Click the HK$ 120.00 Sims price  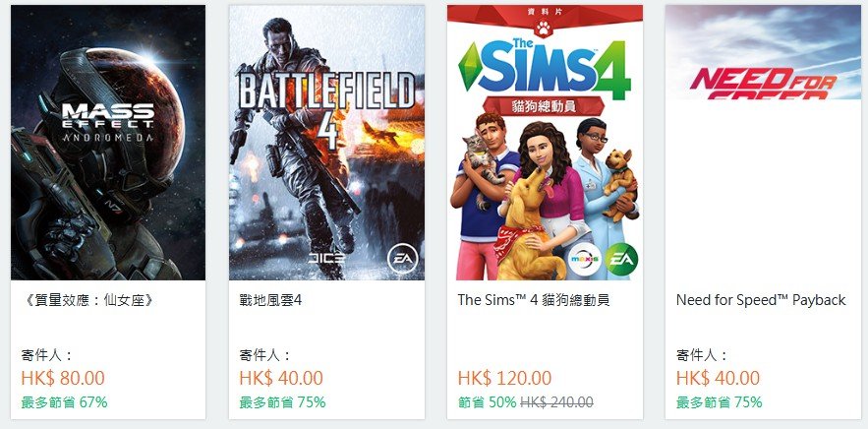[504, 378]
